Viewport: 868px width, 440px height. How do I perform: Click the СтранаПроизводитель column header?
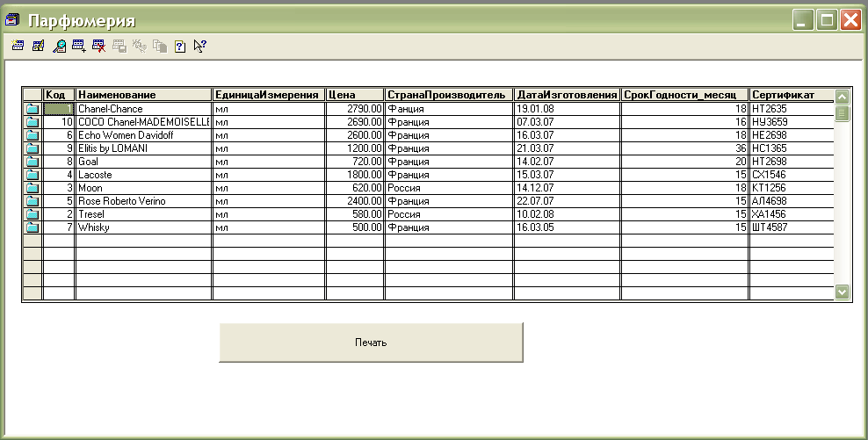pyautogui.click(x=449, y=95)
